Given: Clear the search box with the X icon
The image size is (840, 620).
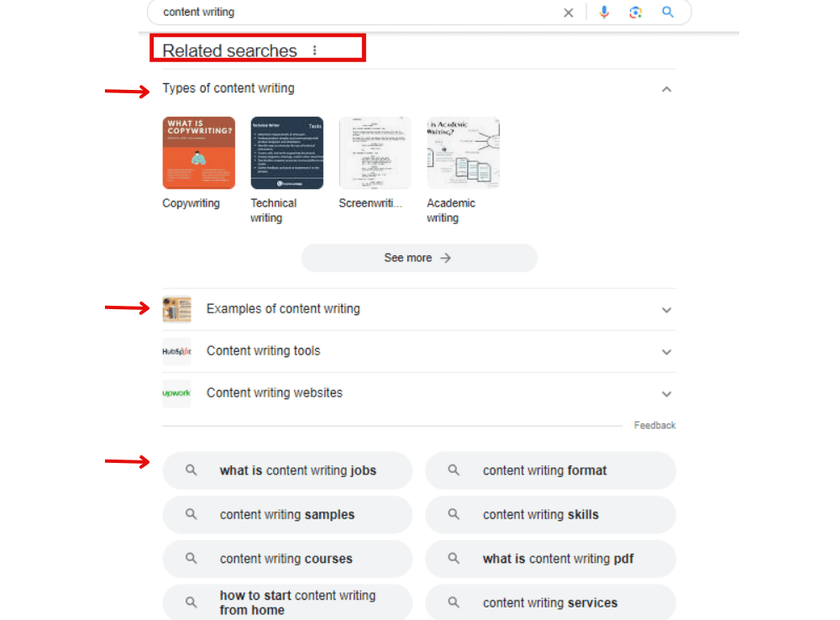Looking at the screenshot, I should pos(569,13).
